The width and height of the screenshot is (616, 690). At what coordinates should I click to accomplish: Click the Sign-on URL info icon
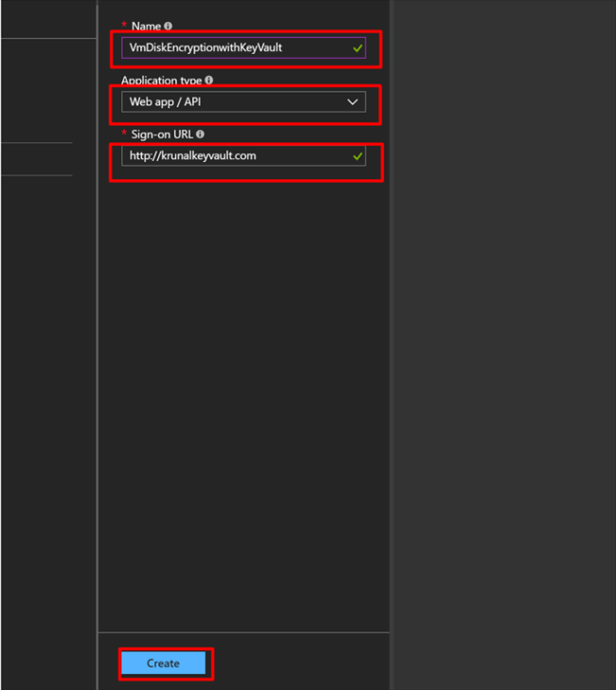coord(200,135)
